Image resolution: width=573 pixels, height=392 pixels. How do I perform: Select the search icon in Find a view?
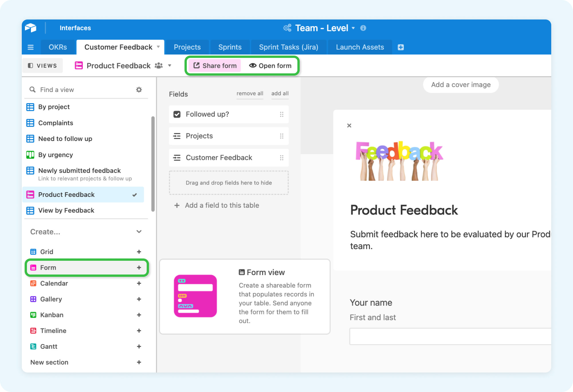[x=33, y=89]
